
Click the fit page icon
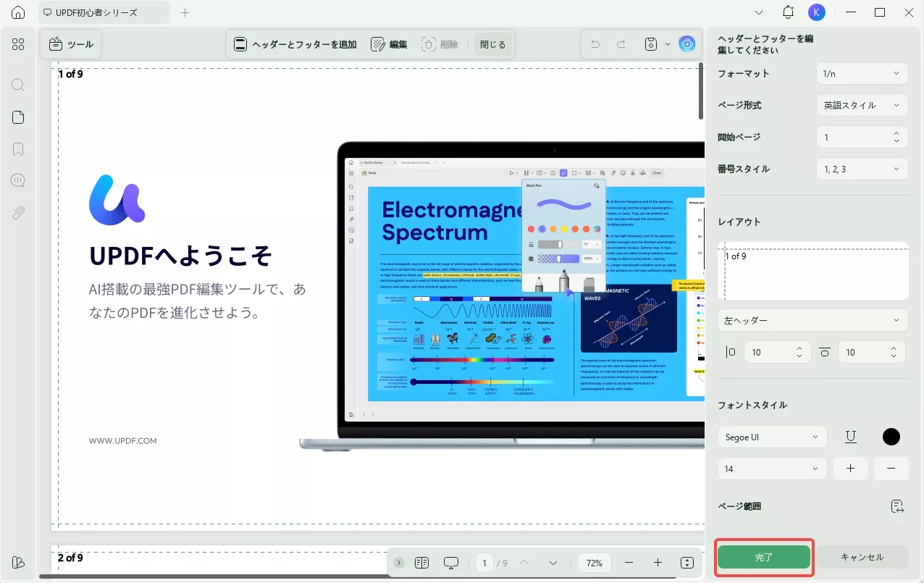[x=687, y=563]
